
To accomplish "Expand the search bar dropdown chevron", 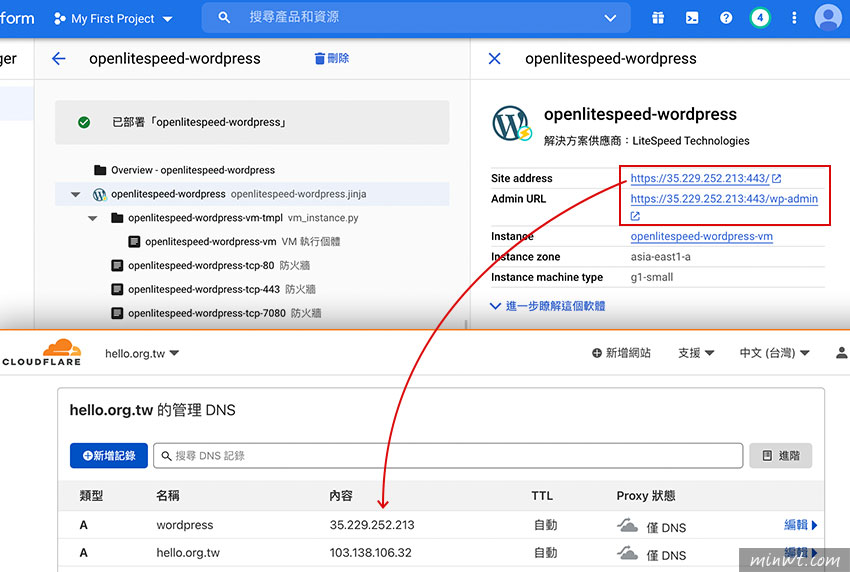I will (610, 18).
